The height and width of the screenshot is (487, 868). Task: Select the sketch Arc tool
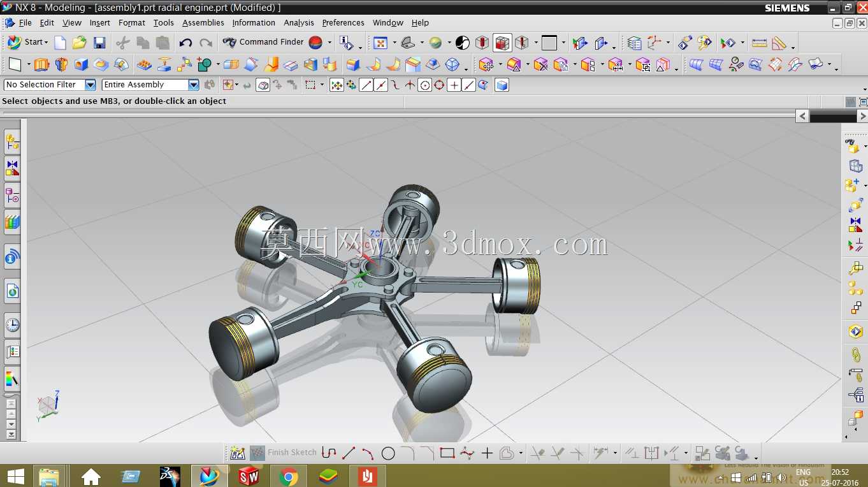[368, 453]
